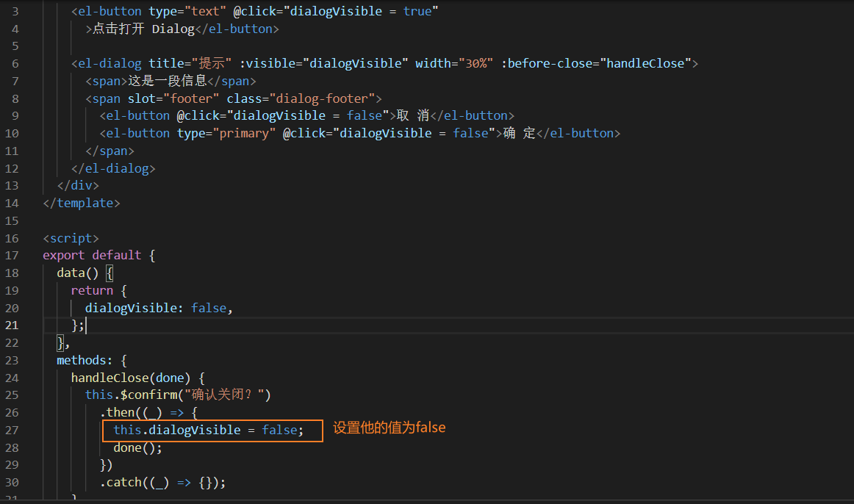Click line number 6 in the gutter
This screenshot has width=854, height=504.
15,64
